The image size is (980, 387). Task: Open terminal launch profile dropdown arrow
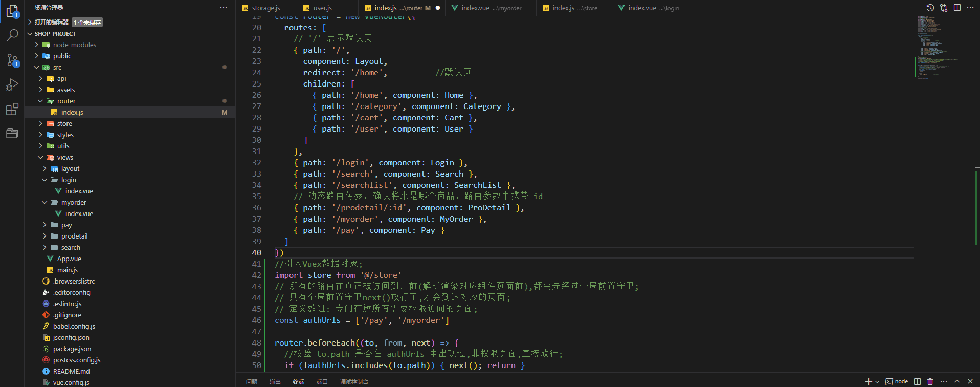(877, 382)
